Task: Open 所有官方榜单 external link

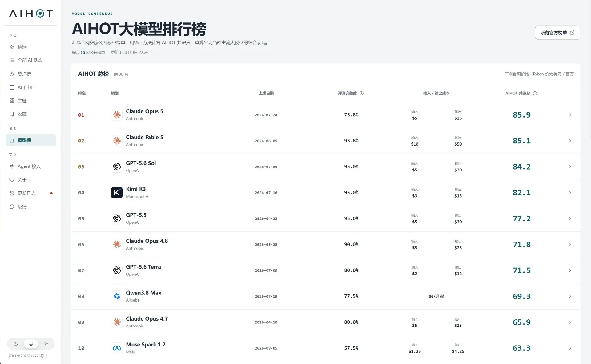Action: [x=557, y=33]
